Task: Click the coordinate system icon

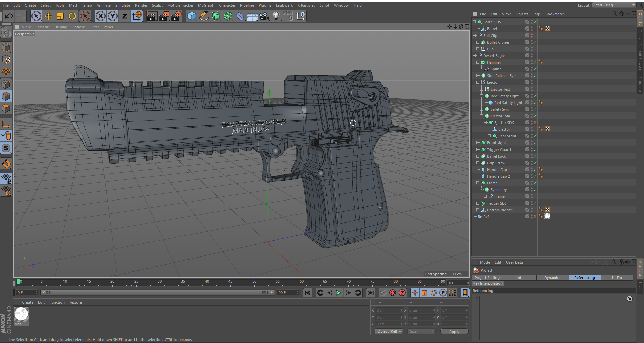Action: (137, 16)
